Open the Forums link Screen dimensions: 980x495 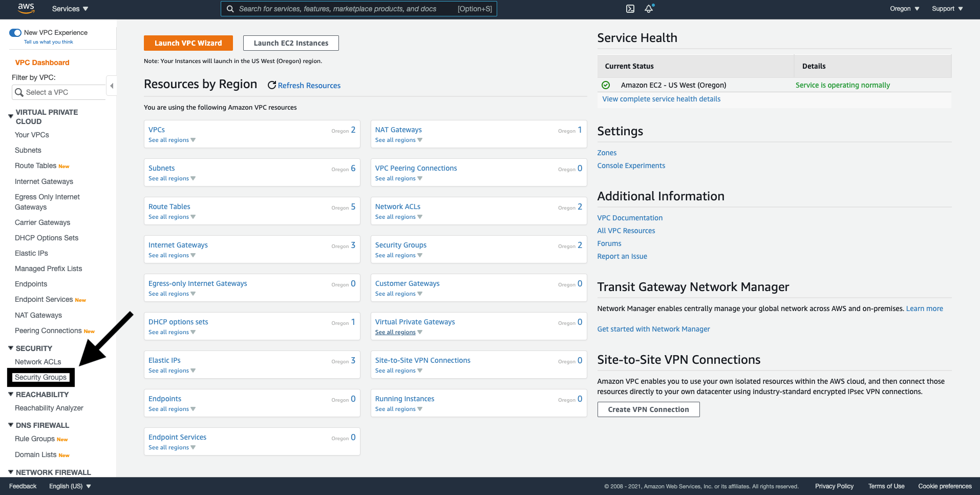point(609,243)
